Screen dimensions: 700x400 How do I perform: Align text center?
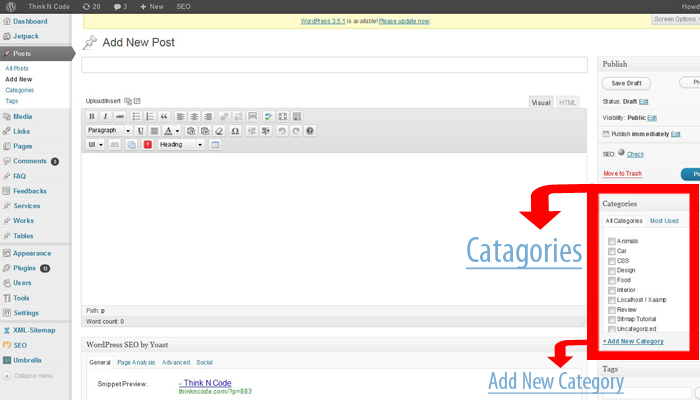pyautogui.click(x=194, y=117)
